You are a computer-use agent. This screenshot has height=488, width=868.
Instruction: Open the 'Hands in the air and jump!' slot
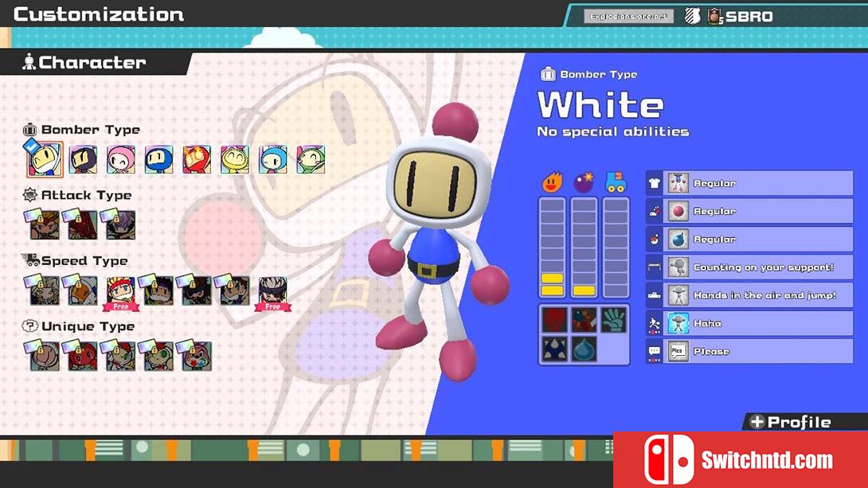tap(749, 295)
